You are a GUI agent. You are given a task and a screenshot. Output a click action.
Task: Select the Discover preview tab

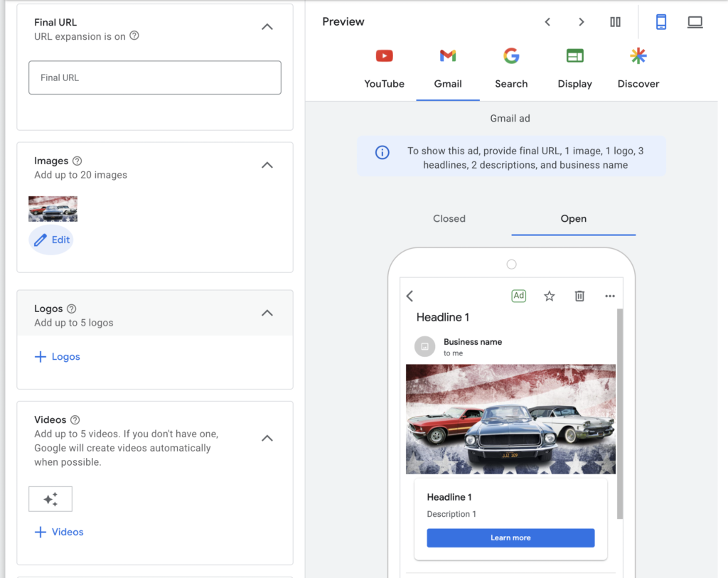(x=638, y=68)
